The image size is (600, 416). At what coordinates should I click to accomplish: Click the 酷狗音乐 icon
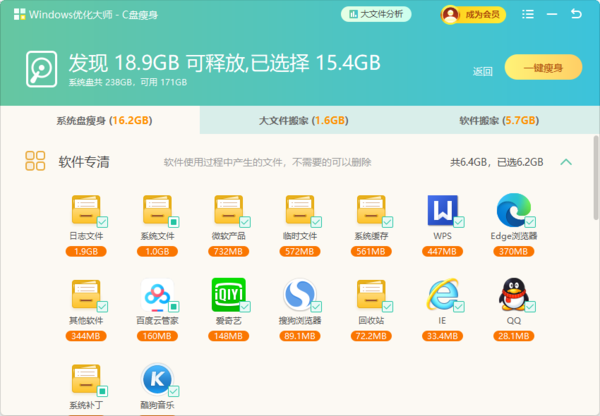(x=157, y=380)
